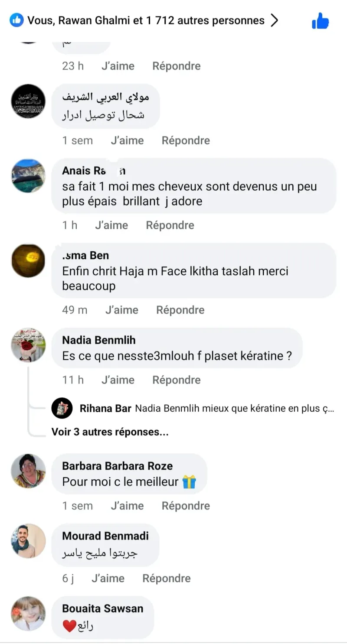Reply to the 'Enfin chrit Haja' comment
This screenshot has width=347, height=644.
coord(180,310)
